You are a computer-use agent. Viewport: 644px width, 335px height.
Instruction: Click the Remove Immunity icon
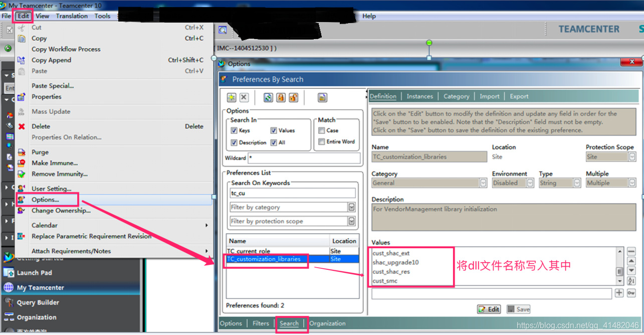point(22,174)
